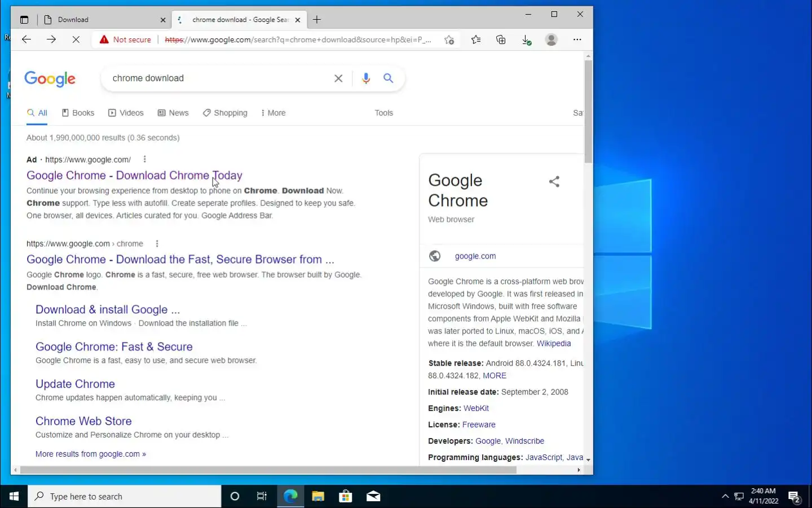This screenshot has width=812, height=508.
Task: Open the profile avatar icon
Action: pyautogui.click(x=551, y=40)
